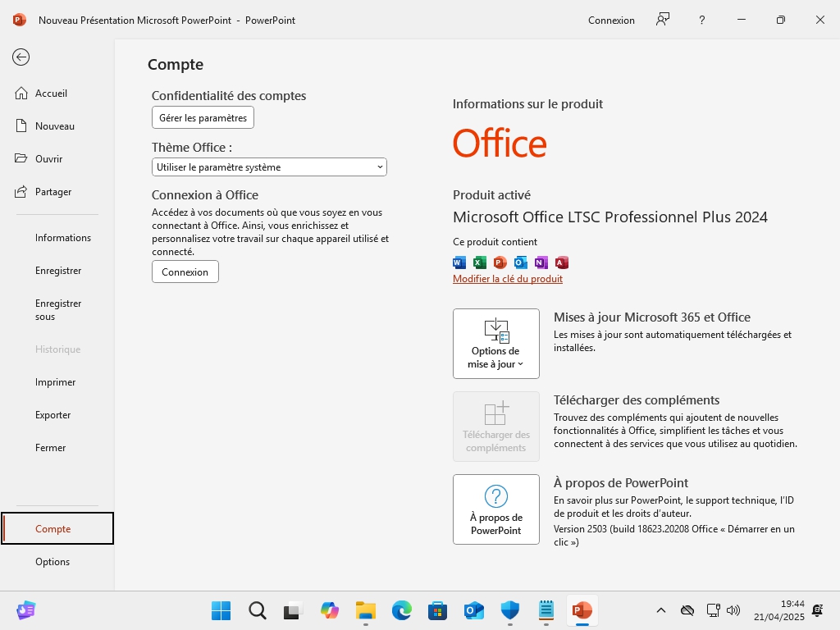The width and height of the screenshot is (840, 630).
Task: Open the Thème Office dropdown
Action: [x=269, y=167]
